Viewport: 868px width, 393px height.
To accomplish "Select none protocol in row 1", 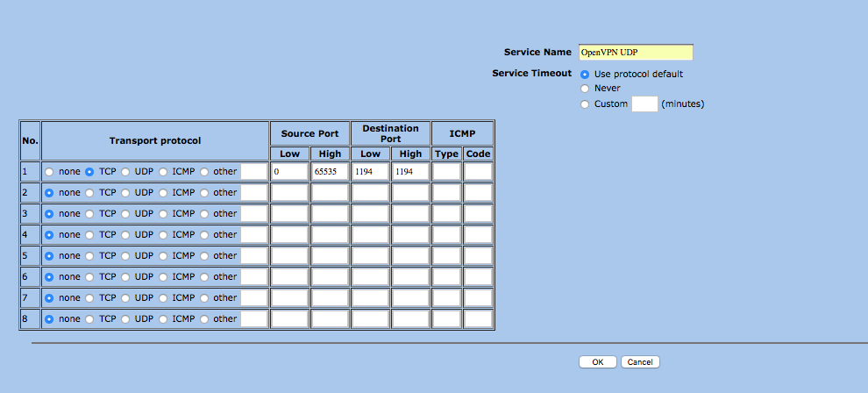I will click(49, 172).
